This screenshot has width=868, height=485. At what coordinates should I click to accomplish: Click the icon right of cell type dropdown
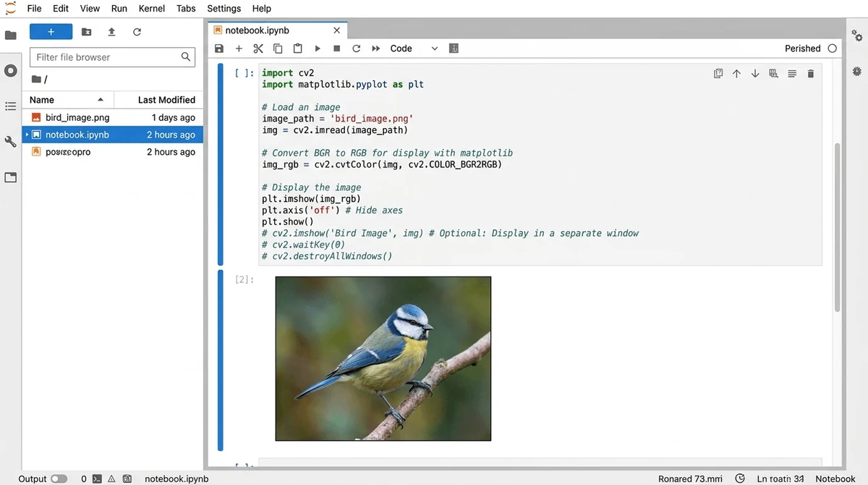pyautogui.click(x=454, y=48)
